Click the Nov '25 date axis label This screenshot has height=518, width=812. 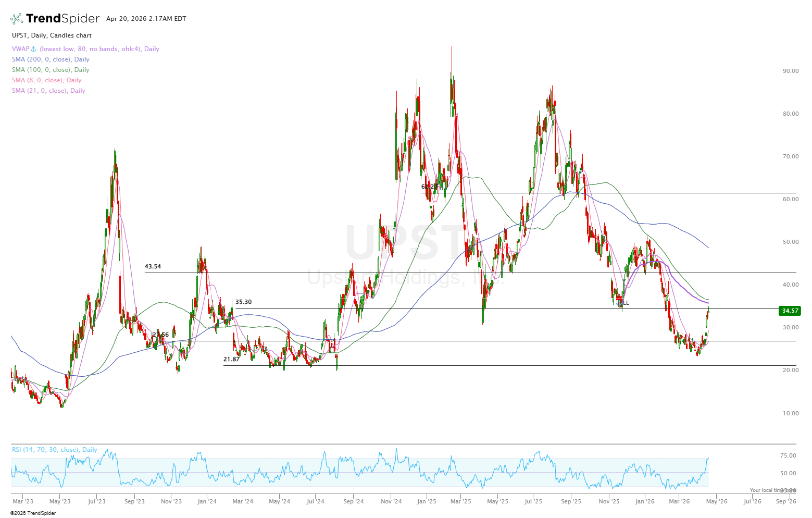pos(609,501)
